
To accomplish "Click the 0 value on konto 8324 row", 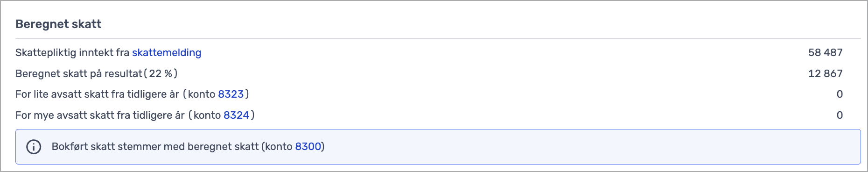I will pyautogui.click(x=840, y=115).
